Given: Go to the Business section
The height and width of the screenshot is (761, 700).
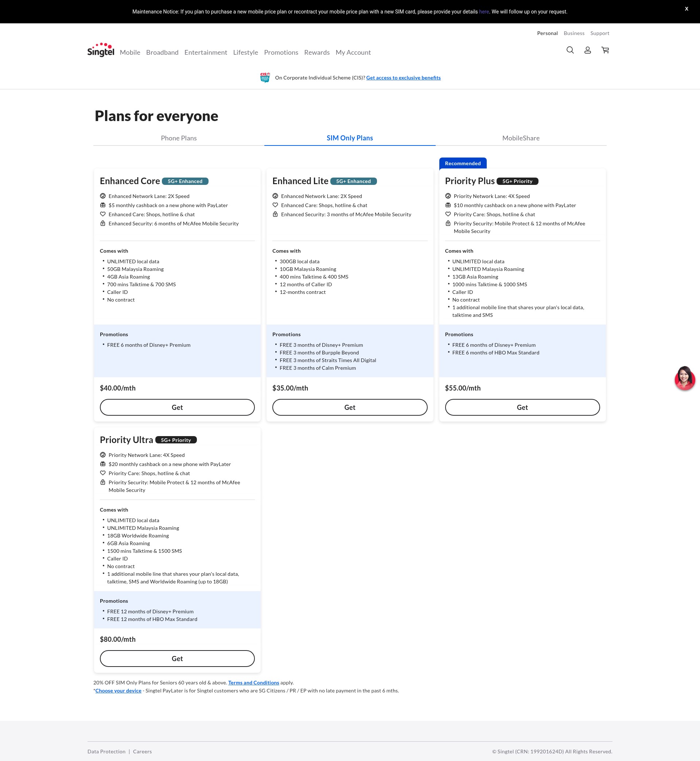Looking at the screenshot, I should 574,33.
